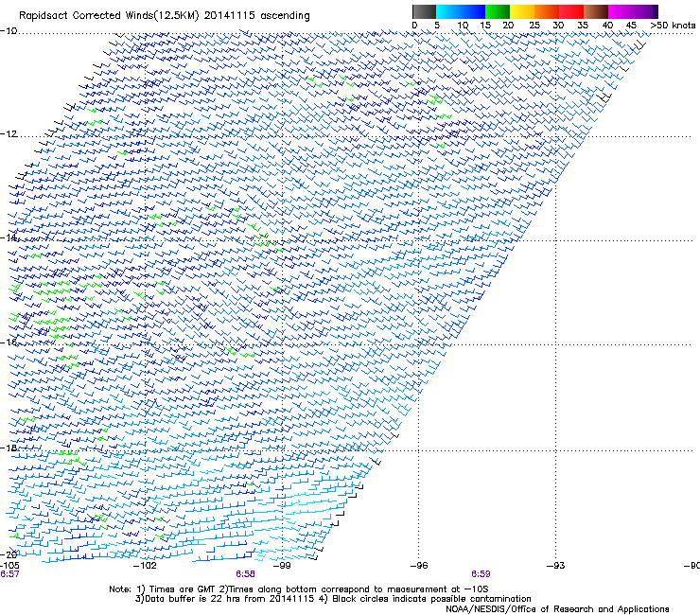This screenshot has height=615, width=700.
Task: Click the 6:58 purple time label
Action: 246,574
